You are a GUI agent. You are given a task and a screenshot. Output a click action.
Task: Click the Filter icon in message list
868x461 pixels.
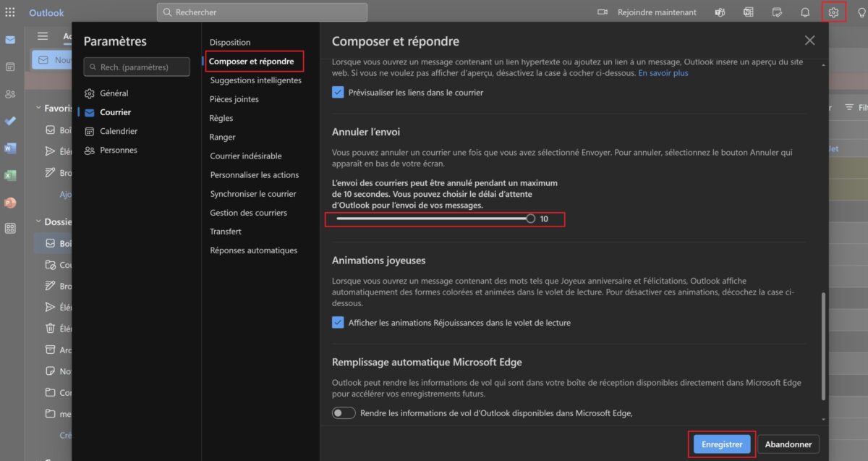click(849, 107)
